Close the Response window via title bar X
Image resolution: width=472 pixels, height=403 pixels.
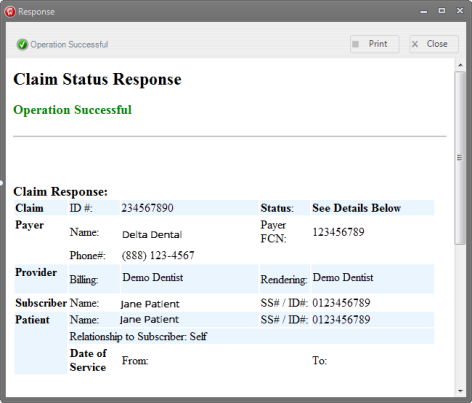(460, 11)
